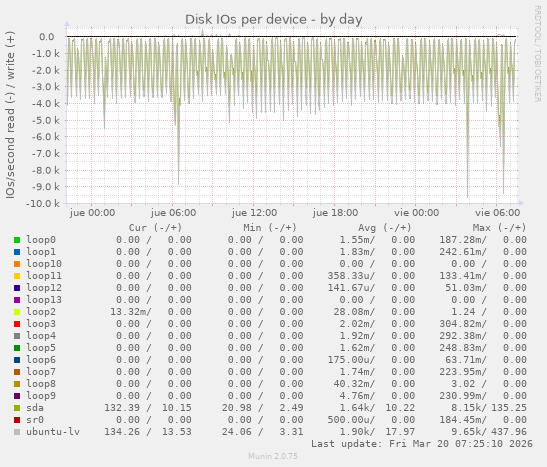Click the loop3 red legend swatch
The width and height of the screenshot is (547, 467).
click(x=17, y=324)
